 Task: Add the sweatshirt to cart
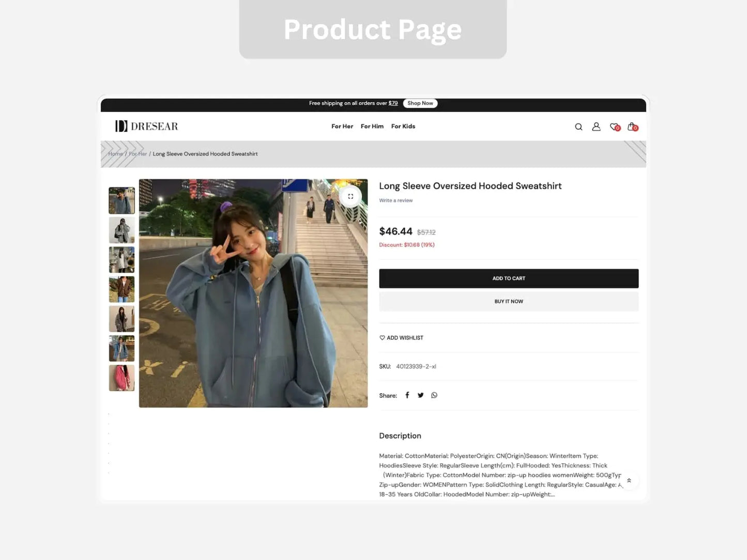[509, 278]
